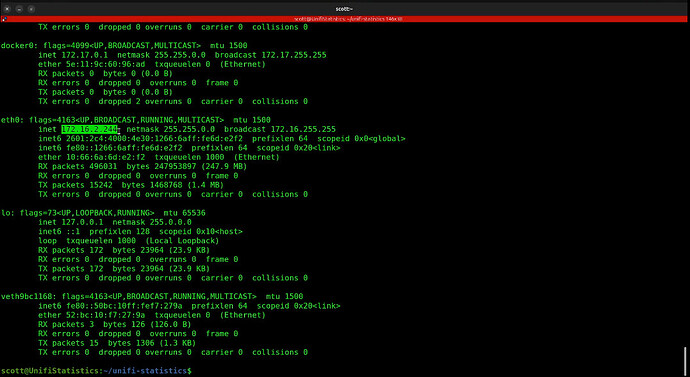Click 'scopeid 0x0<global>' text
Viewport: 690px width, 377px height.
(361, 139)
